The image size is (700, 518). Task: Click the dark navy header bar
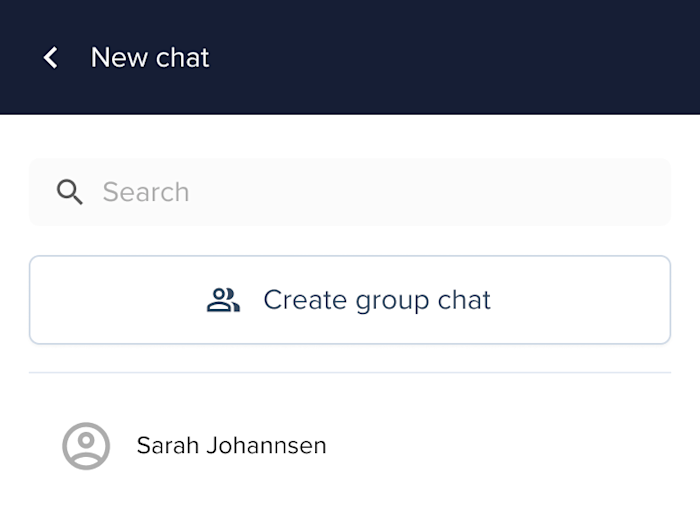click(350, 57)
